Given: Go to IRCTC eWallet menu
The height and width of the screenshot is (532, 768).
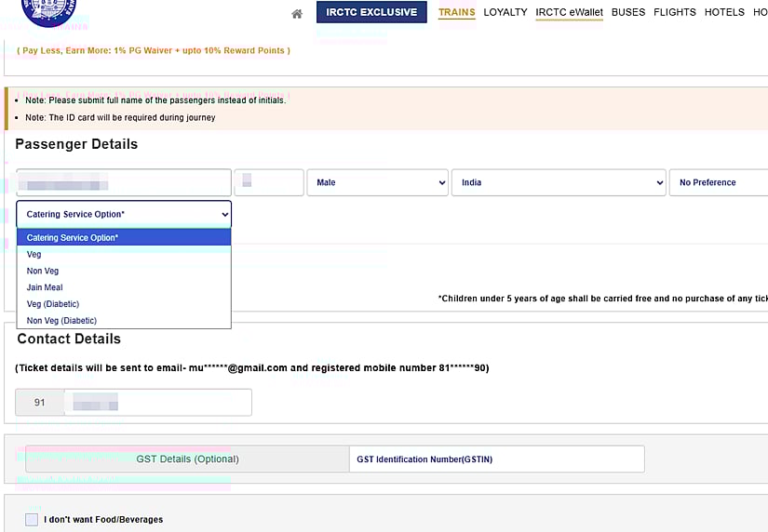Looking at the screenshot, I should (569, 12).
